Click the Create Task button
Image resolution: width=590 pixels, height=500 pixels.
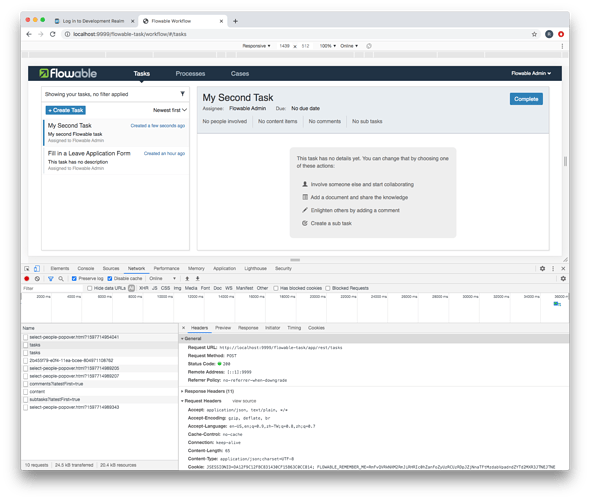coord(66,110)
